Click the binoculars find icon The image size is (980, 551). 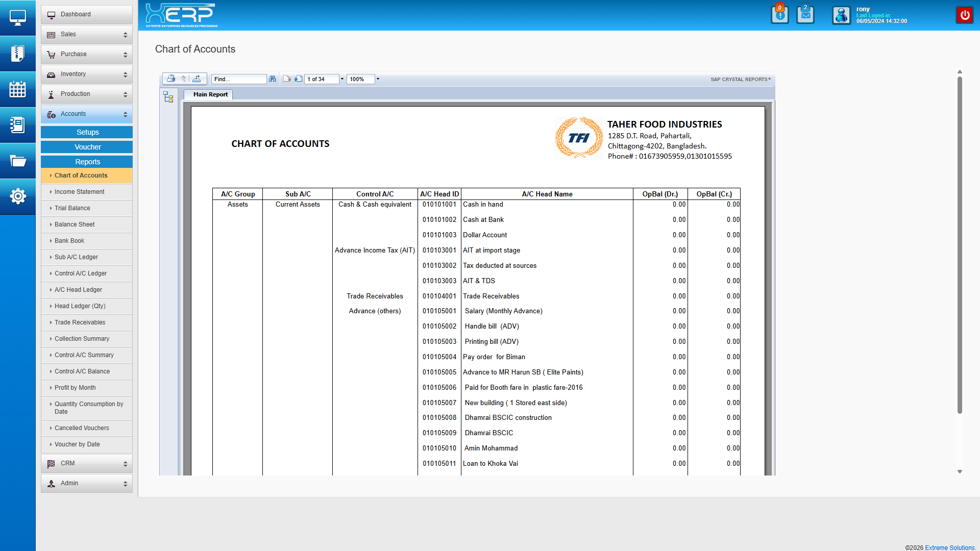click(273, 79)
